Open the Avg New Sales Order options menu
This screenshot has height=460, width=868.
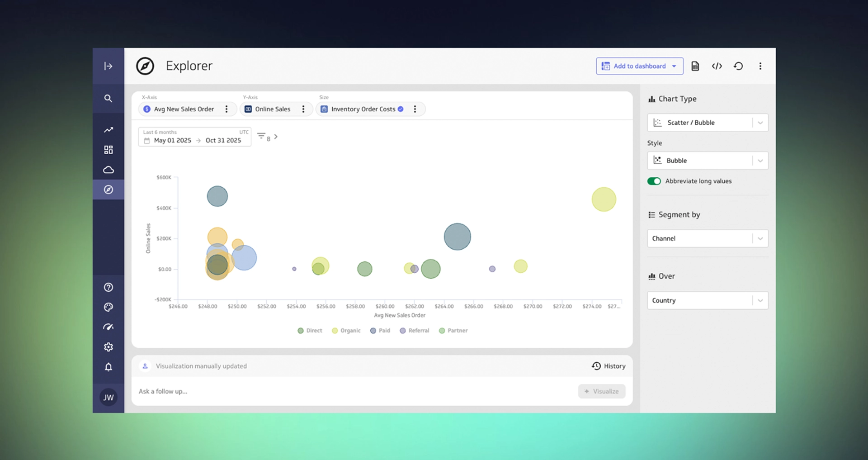[226, 109]
